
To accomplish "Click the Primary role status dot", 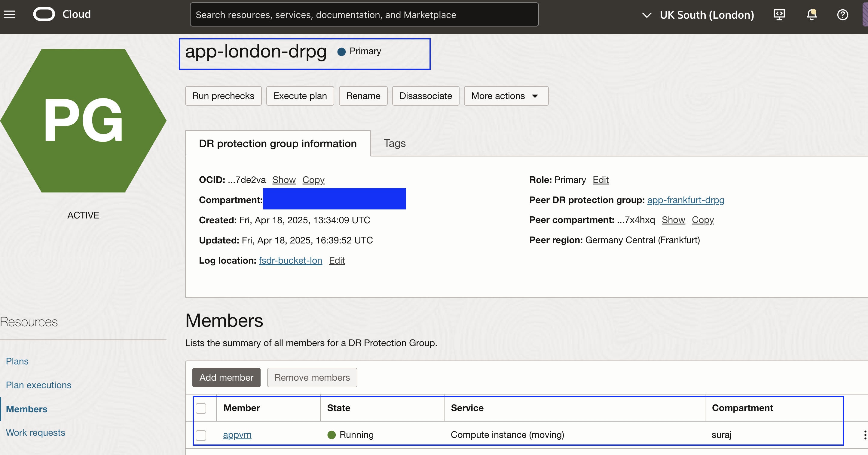I will [341, 51].
